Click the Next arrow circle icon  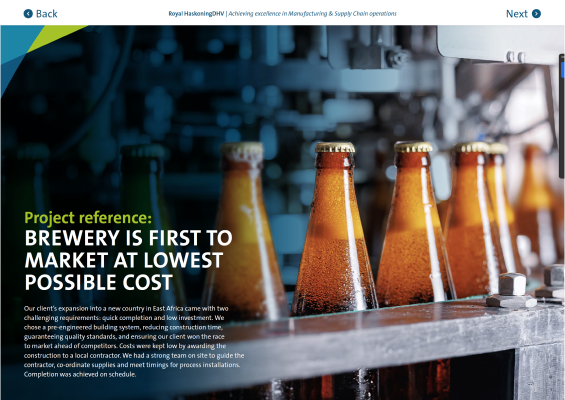point(536,14)
